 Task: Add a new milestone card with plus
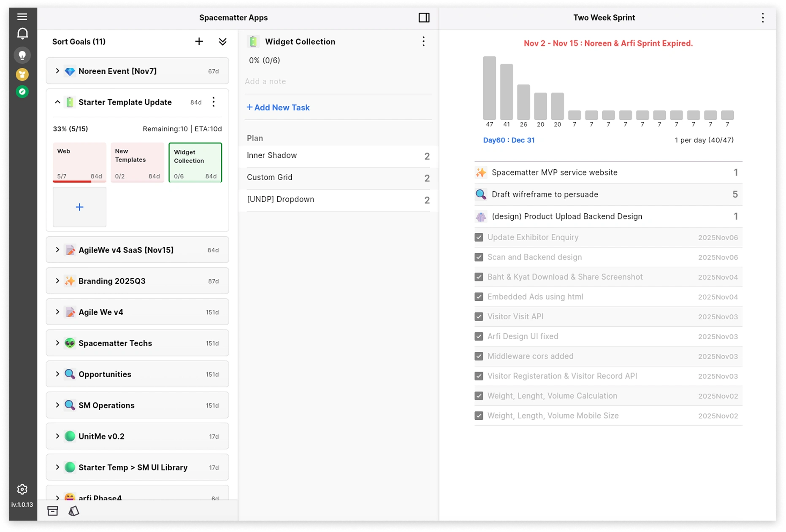point(79,207)
